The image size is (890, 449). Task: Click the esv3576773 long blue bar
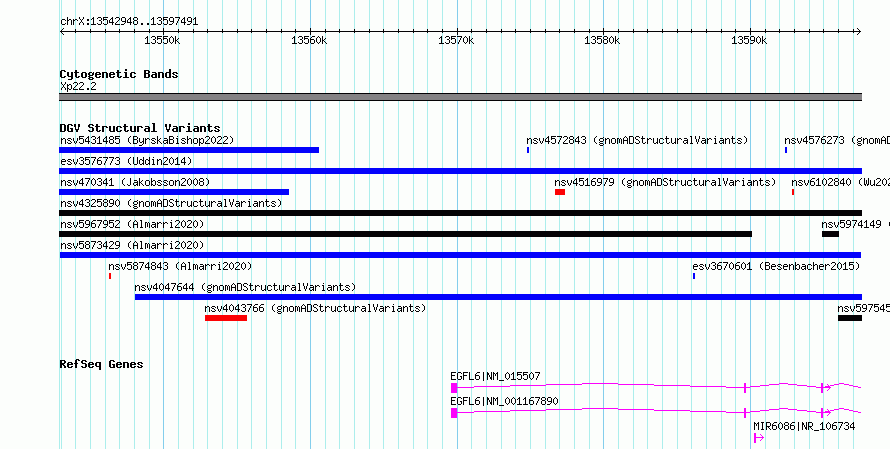[461, 171]
